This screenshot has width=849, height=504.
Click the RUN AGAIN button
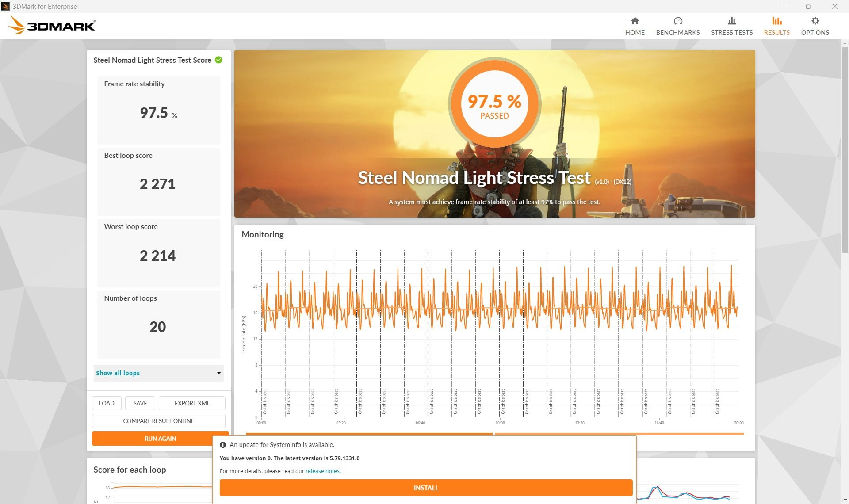(160, 438)
